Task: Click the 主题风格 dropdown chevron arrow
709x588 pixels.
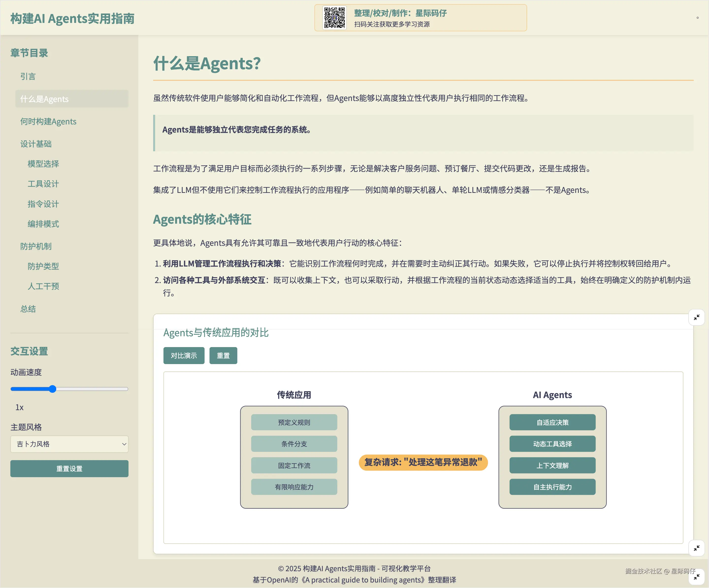Action: point(124,444)
